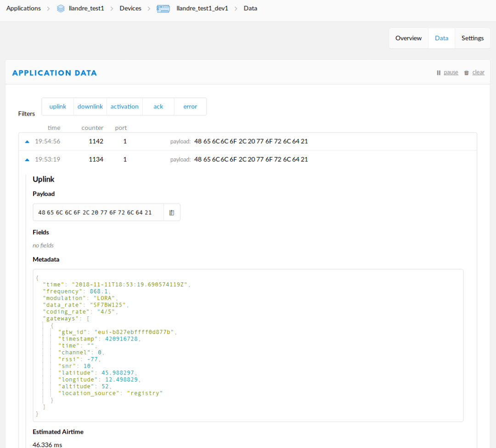Image resolution: width=496 pixels, height=448 pixels.
Task: Collapse the 19:53:19 uplink entry arrow
Action: tap(27, 159)
